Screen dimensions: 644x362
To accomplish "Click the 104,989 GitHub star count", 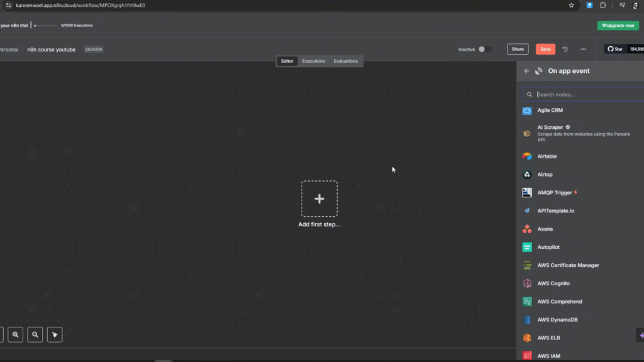I will (636, 49).
